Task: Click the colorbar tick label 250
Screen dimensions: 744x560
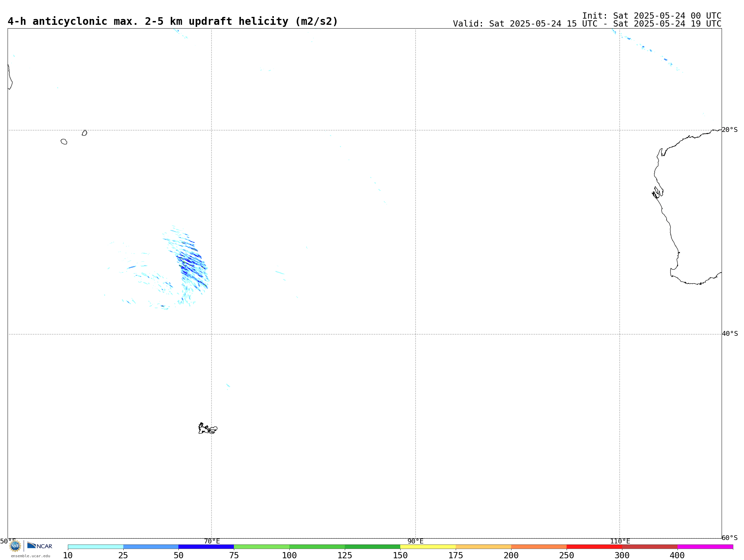Action: click(567, 556)
